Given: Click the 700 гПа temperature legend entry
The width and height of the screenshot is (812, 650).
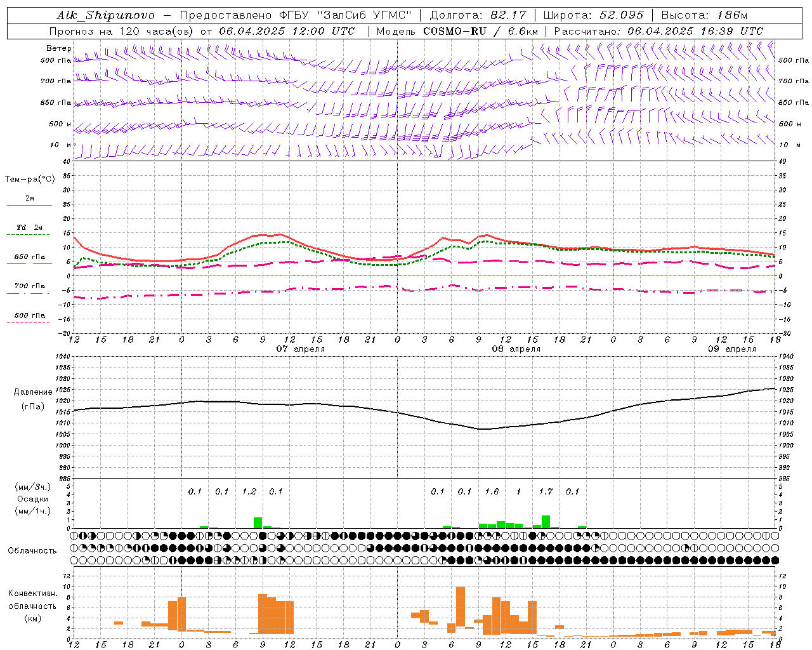Looking at the screenshot, I should (x=30, y=286).
